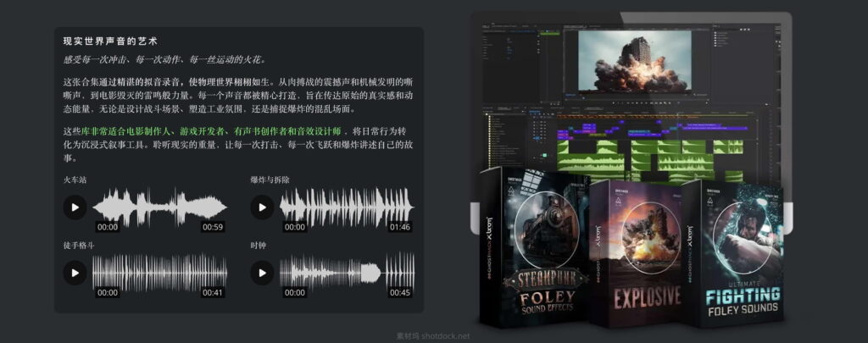
Task: Click the 00:59 duration label
Action: 212,227
